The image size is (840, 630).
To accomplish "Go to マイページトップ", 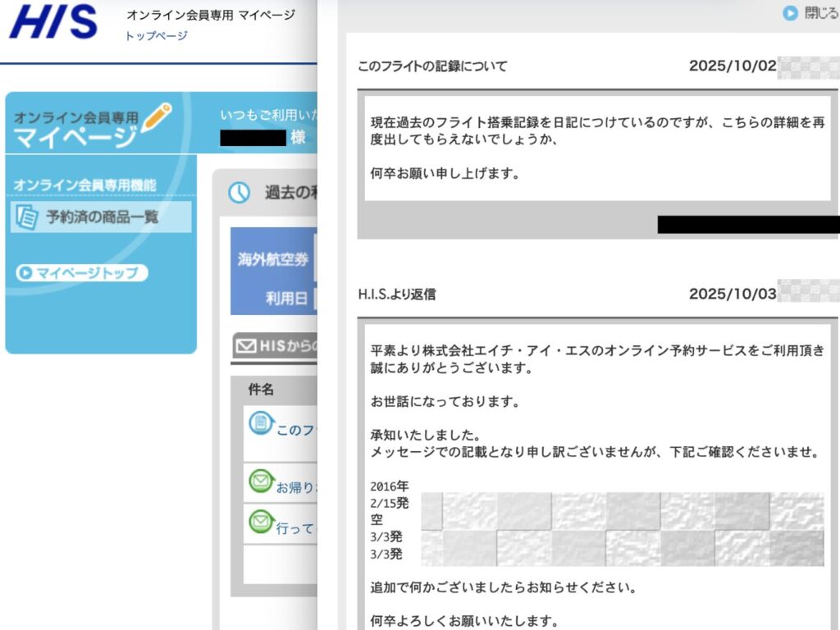I will (x=81, y=273).
